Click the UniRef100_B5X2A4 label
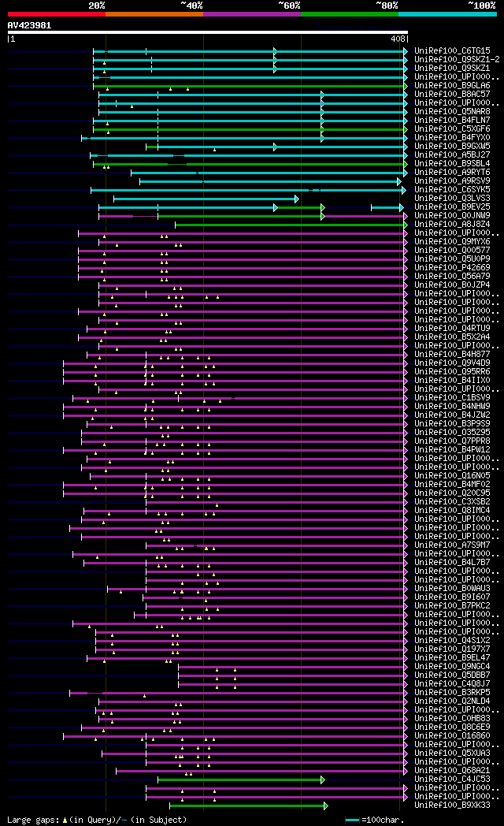Screen dimensions: 504x826 tap(452, 337)
